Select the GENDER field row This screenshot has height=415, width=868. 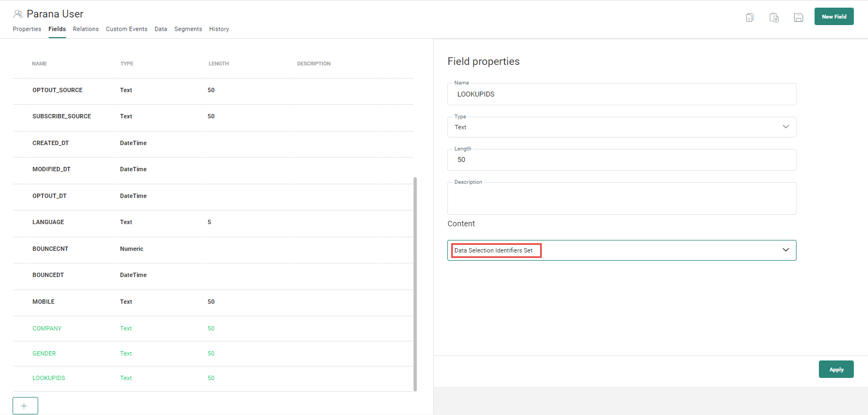click(44, 353)
